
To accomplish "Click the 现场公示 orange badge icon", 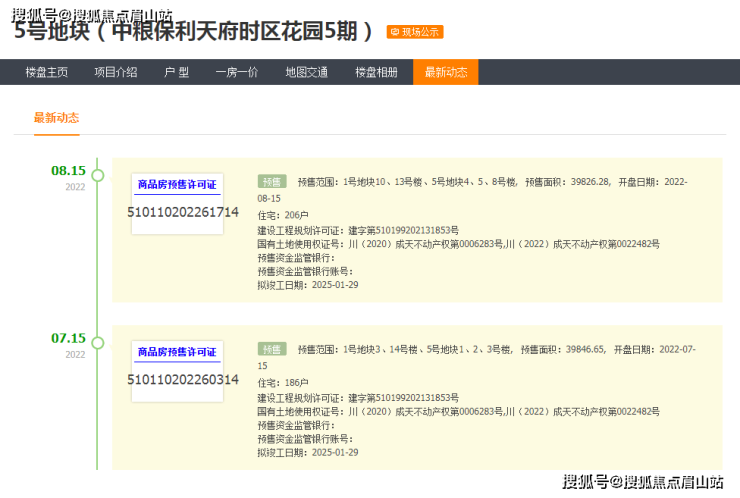I will [x=415, y=32].
